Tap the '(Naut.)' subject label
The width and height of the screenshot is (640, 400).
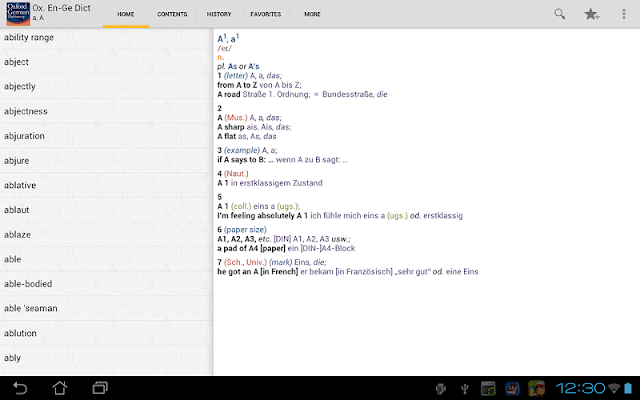(236, 173)
